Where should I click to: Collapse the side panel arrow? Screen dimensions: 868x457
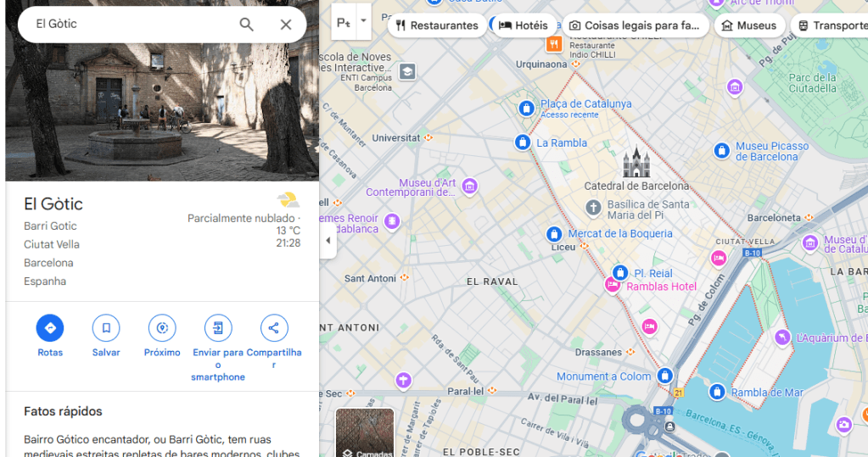(328, 241)
